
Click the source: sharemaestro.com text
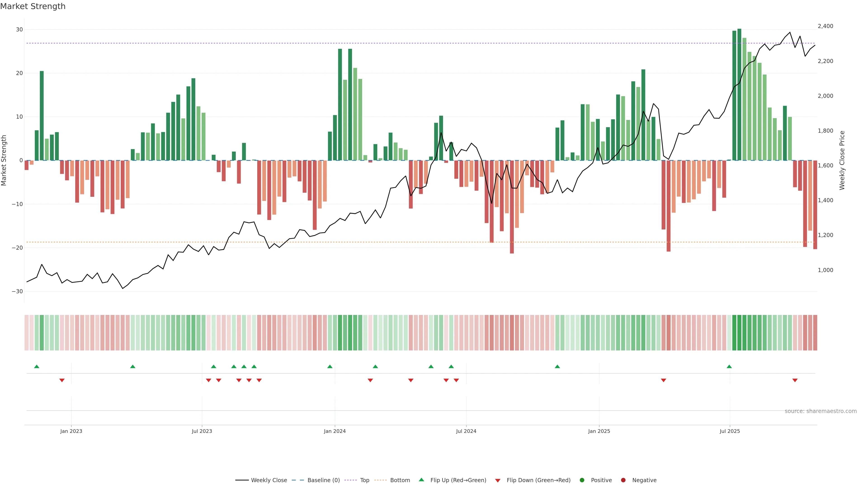pyautogui.click(x=821, y=411)
